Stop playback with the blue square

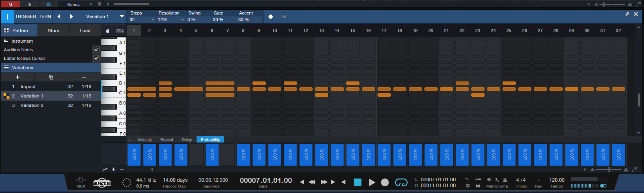click(x=357, y=182)
